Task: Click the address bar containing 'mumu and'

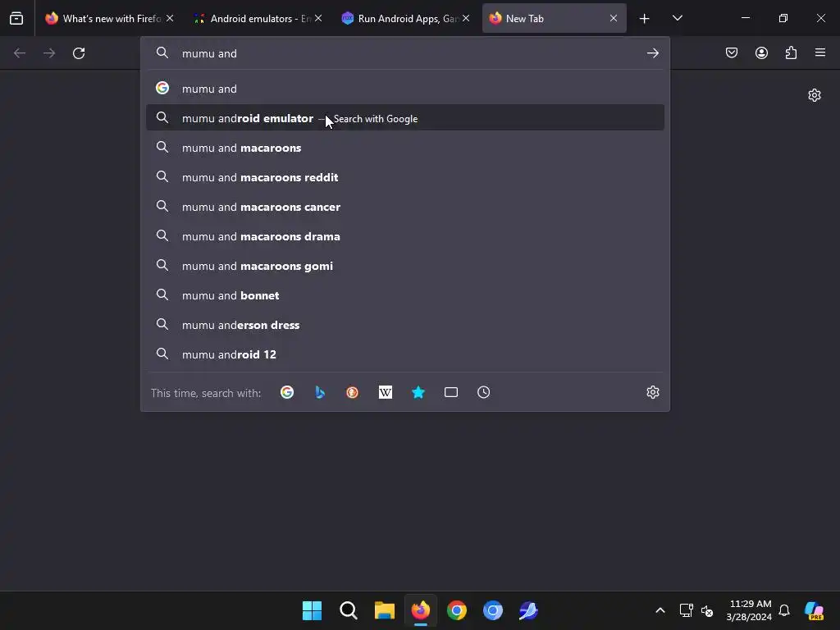Action: [405, 53]
